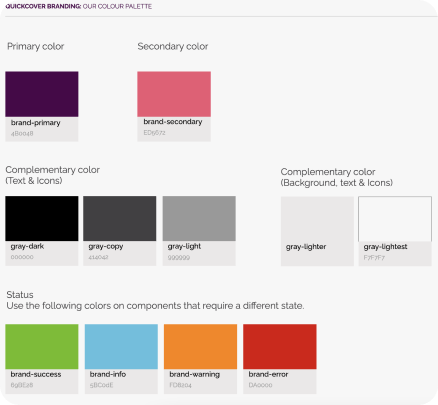Click the hex code under brand-info
The height and width of the screenshot is (405, 438).
101,385
